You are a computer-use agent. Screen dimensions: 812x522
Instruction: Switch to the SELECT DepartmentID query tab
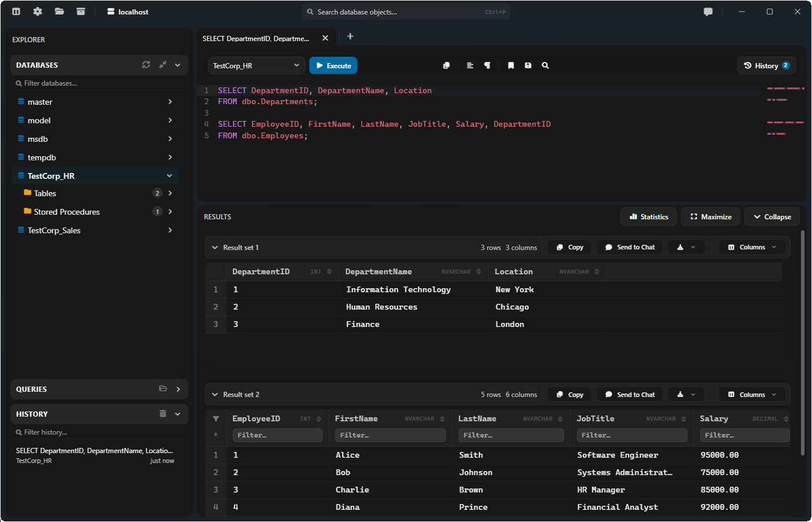click(x=256, y=38)
